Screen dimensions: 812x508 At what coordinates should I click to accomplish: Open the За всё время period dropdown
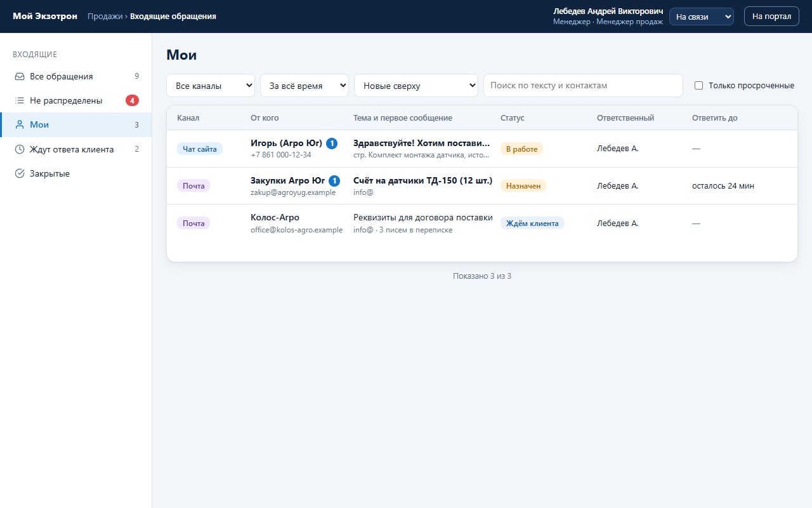304,86
